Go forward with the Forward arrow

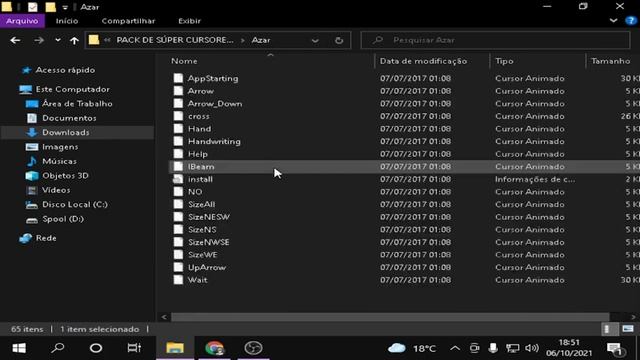click(39, 40)
